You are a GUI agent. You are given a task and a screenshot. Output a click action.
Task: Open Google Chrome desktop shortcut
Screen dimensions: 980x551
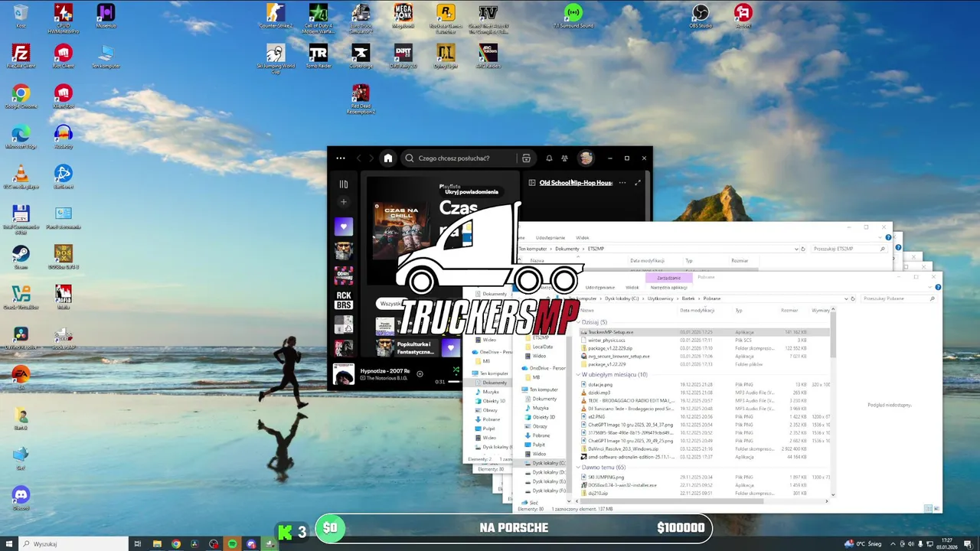tap(21, 96)
